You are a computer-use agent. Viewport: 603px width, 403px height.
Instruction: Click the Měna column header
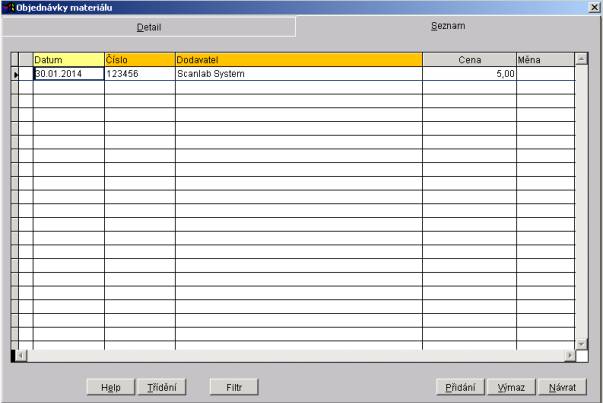pyautogui.click(x=544, y=60)
